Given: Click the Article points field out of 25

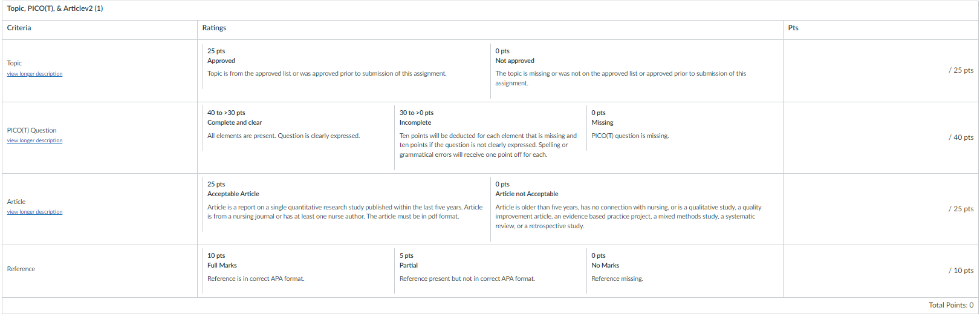Looking at the screenshot, I should click(x=961, y=209).
